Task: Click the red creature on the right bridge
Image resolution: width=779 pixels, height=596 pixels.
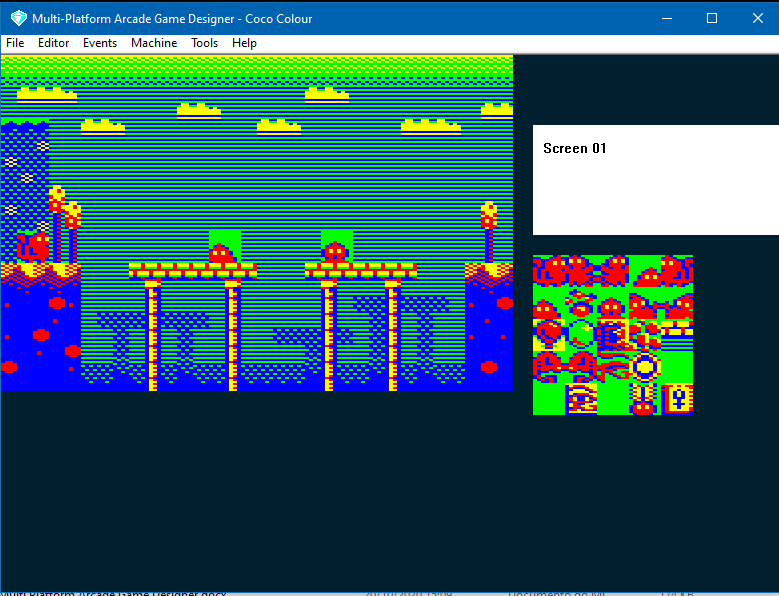Action: 335,252
